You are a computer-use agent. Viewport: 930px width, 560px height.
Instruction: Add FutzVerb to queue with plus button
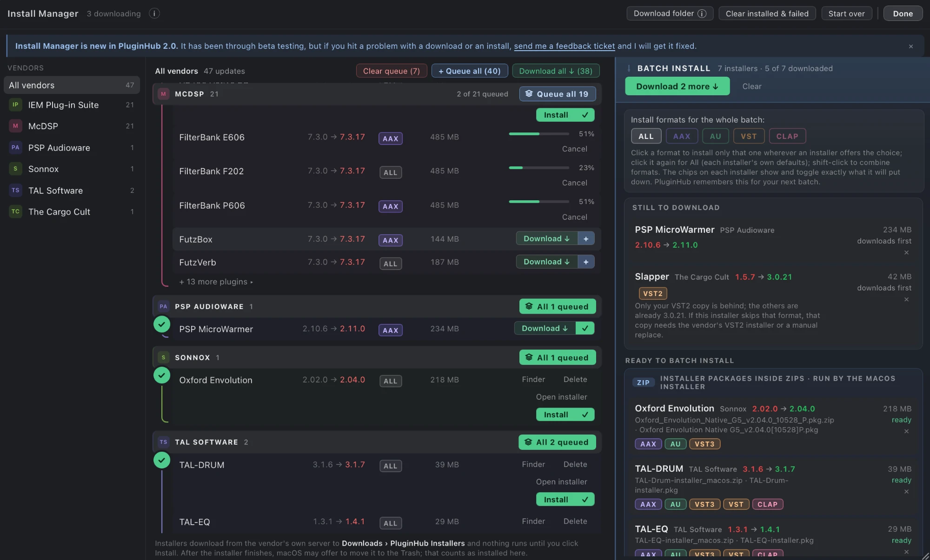tap(586, 262)
